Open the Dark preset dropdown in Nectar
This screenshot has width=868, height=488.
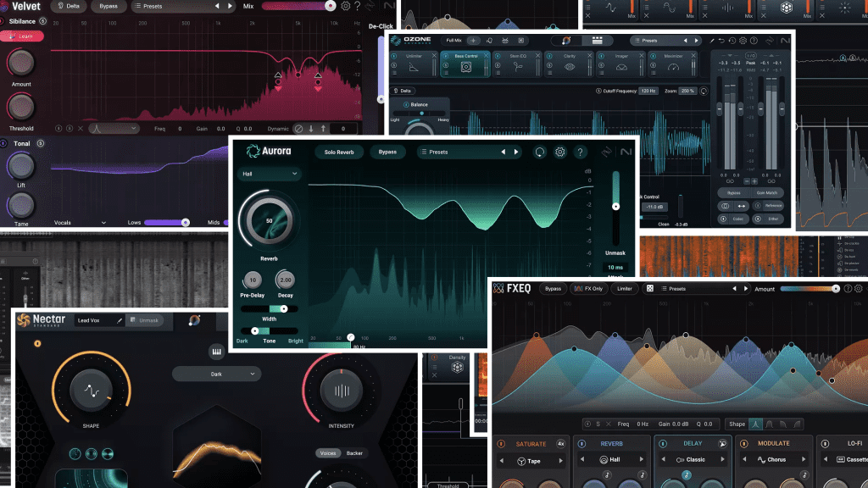click(217, 374)
